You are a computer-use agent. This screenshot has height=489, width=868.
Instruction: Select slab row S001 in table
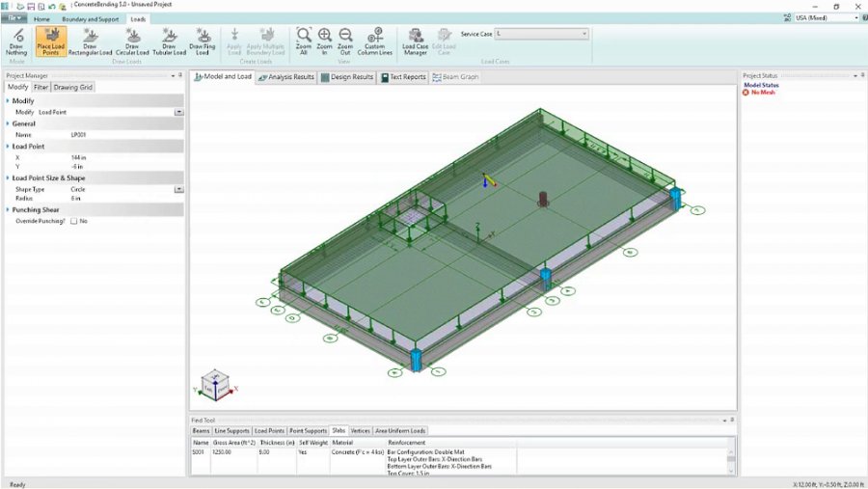pyautogui.click(x=353, y=462)
